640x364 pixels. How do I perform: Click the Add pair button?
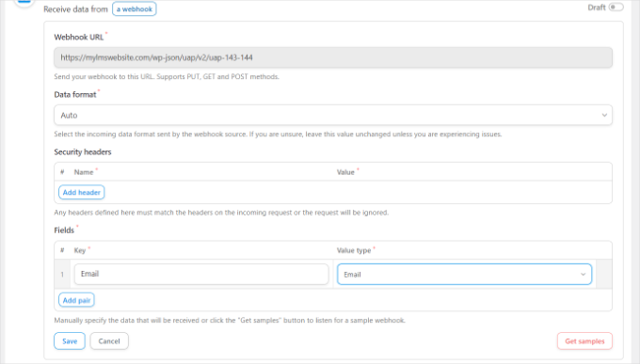click(77, 300)
